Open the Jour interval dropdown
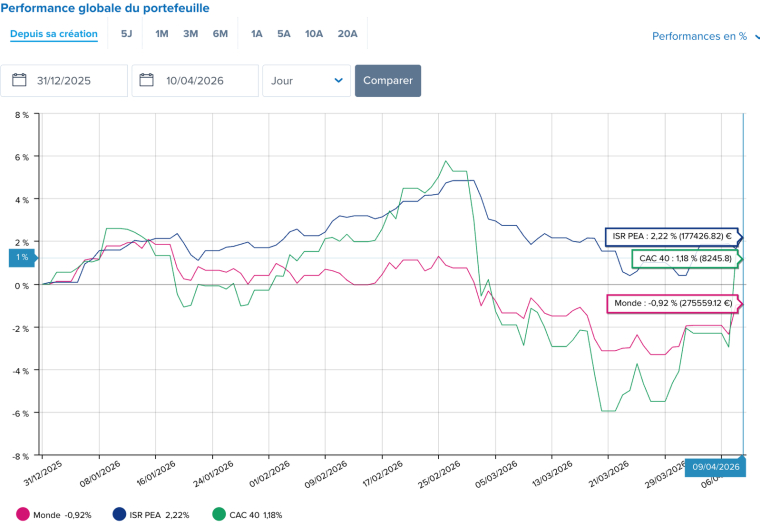 click(306, 81)
